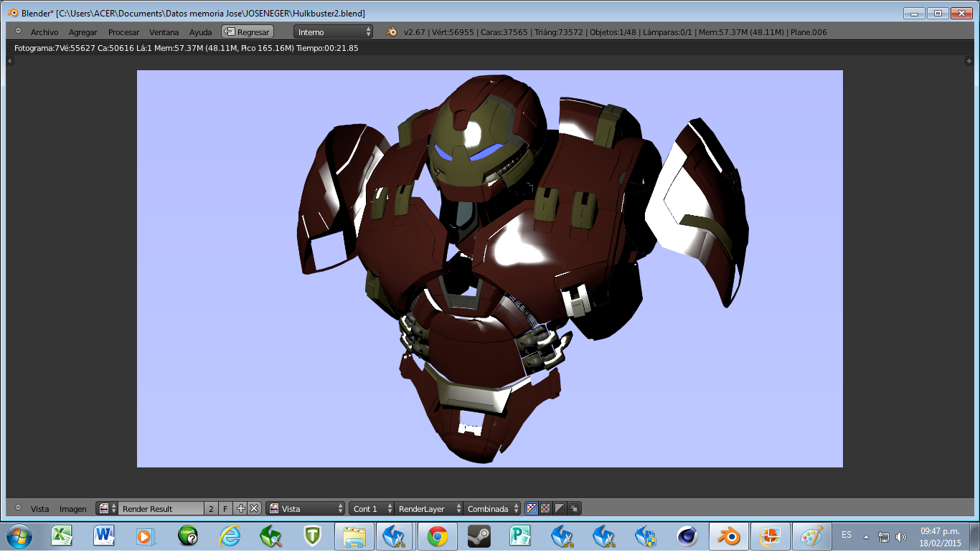The image size is (980, 552).
Task: Open the Ayuda menu
Action: 200,32
